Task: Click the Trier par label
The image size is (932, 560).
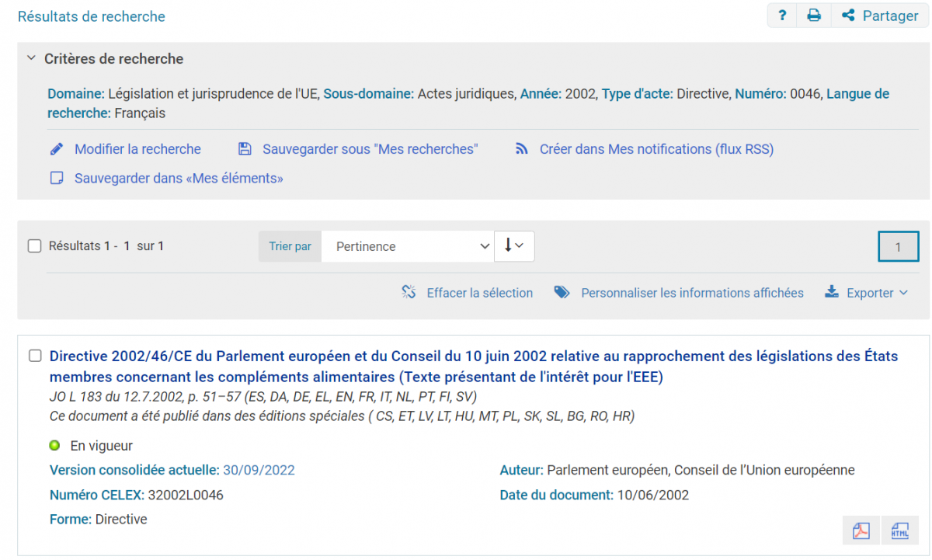Action: [x=290, y=246]
